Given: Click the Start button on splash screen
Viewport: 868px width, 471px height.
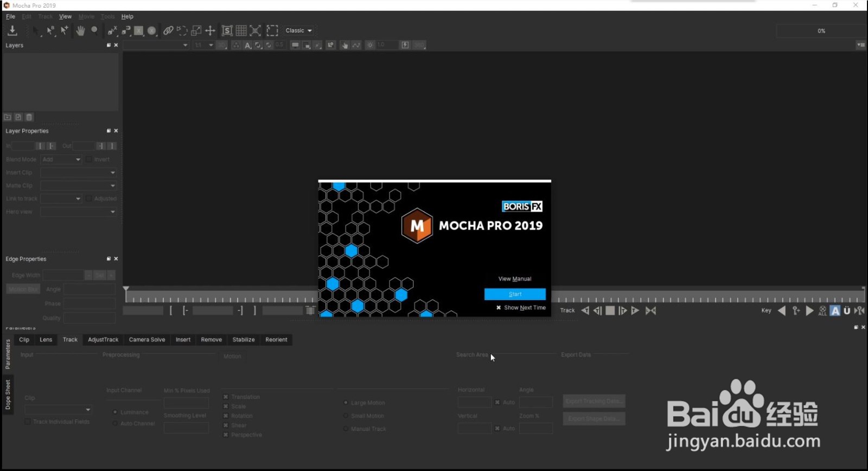Looking at the screenshot, I should pyautogui.click(x=515, y=294).
